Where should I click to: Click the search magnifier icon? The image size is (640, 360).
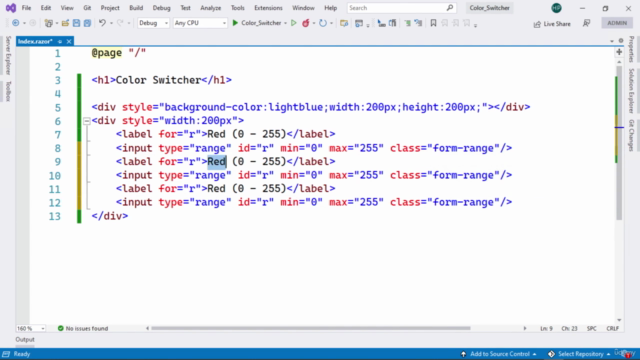click(x=449, y=8)
